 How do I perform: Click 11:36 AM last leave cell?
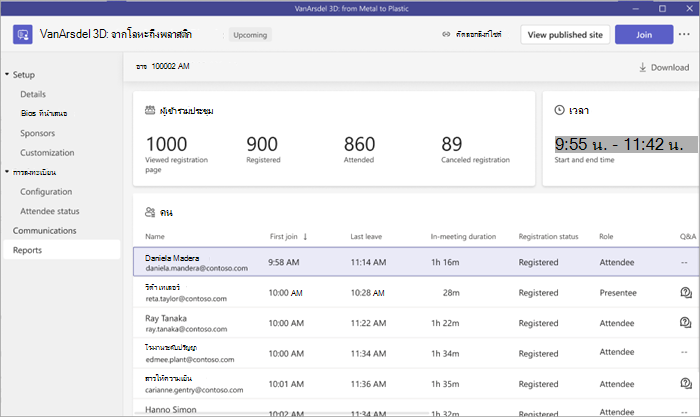click(x=368, y=384)
